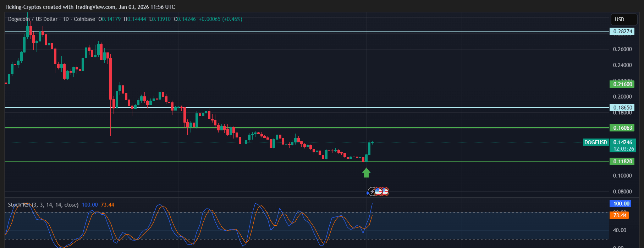
Task: Click the 0.20000 price axis tick
Action: tap(622, 97)
